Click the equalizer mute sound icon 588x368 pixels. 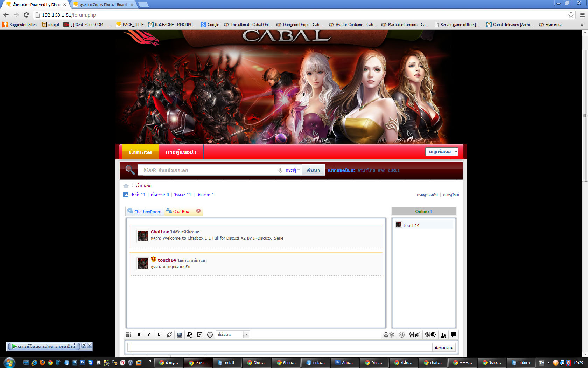coord(415,335)
